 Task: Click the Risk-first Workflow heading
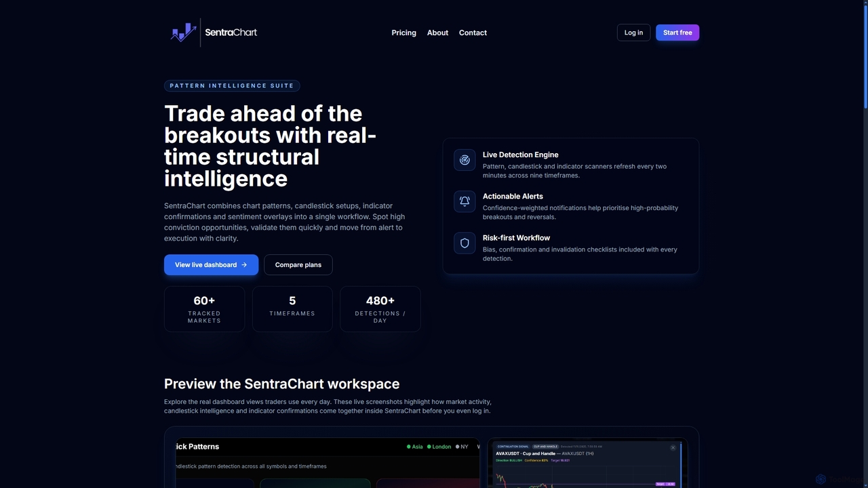click(516, 238)
